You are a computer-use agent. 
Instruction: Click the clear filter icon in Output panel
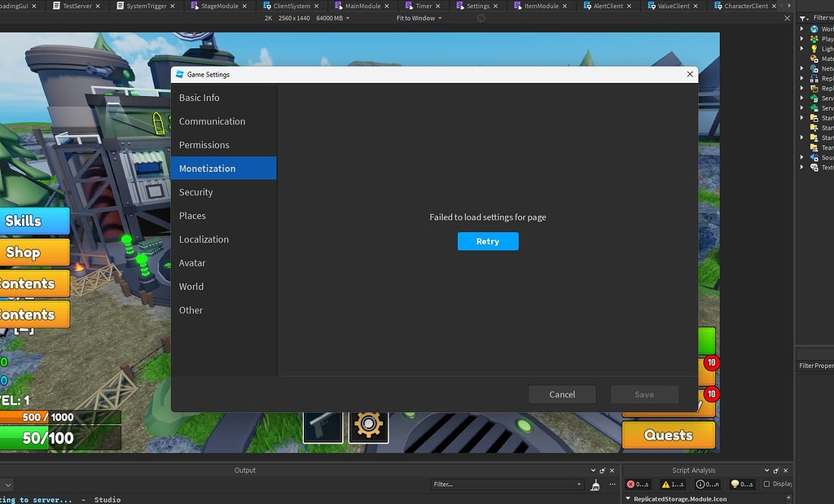597,484
